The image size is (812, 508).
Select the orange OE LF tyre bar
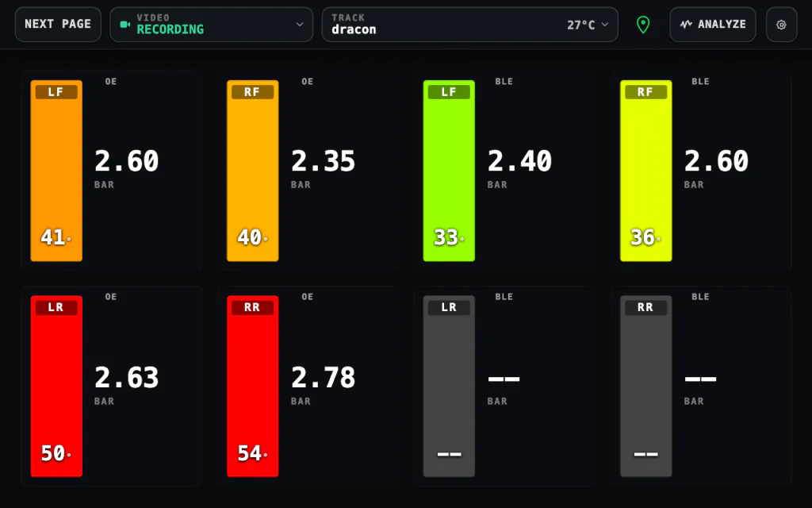(56, 171)
